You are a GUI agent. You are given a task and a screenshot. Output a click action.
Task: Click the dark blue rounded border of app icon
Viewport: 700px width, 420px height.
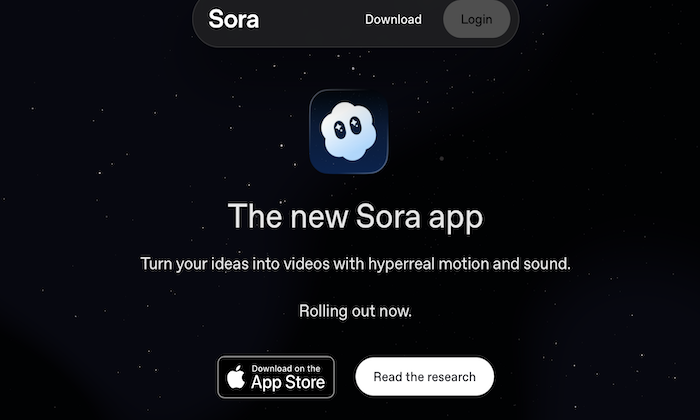coord(312,131)
